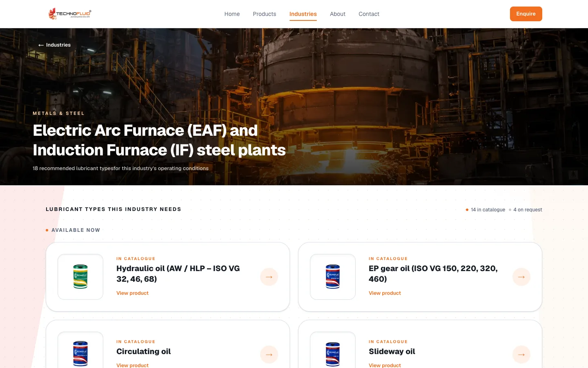Click the 'Lubricant types this industry needs' heading

point(114,209)
